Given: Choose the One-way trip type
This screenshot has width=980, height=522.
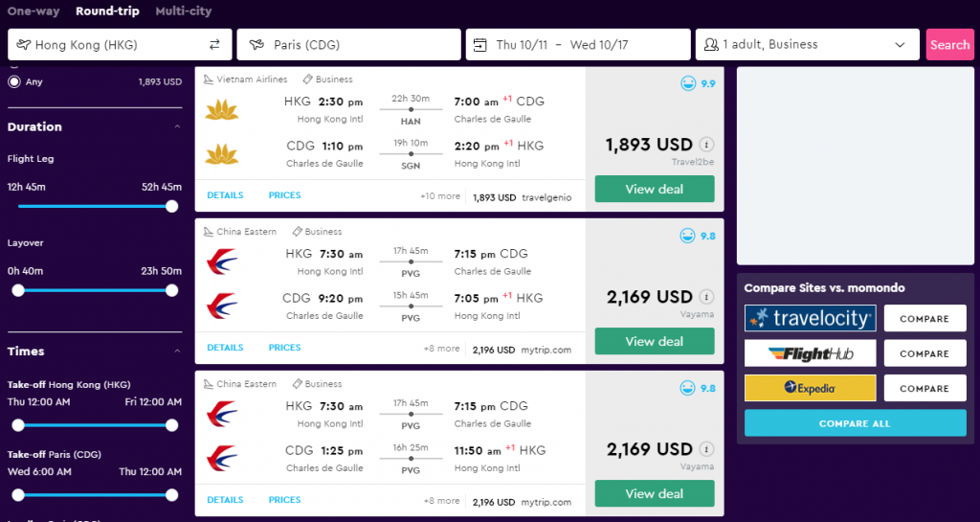Looking at the screenshot, I should coord(33,11).
